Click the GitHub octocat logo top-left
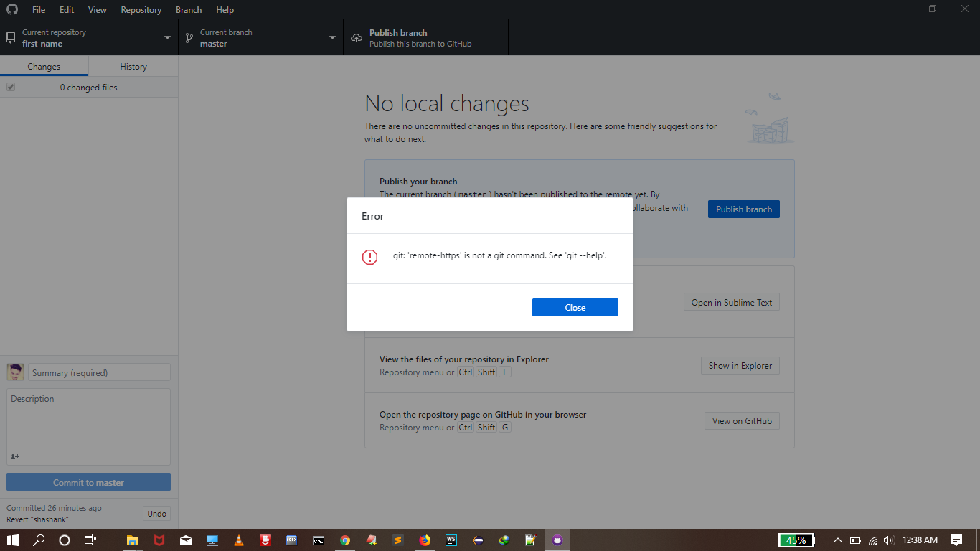980x551 pixels. point(11,9)
